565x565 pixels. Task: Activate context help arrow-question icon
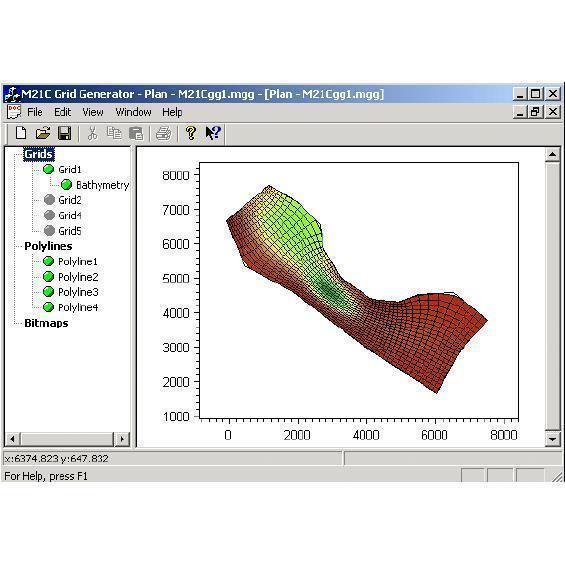[x=213, y=133]
